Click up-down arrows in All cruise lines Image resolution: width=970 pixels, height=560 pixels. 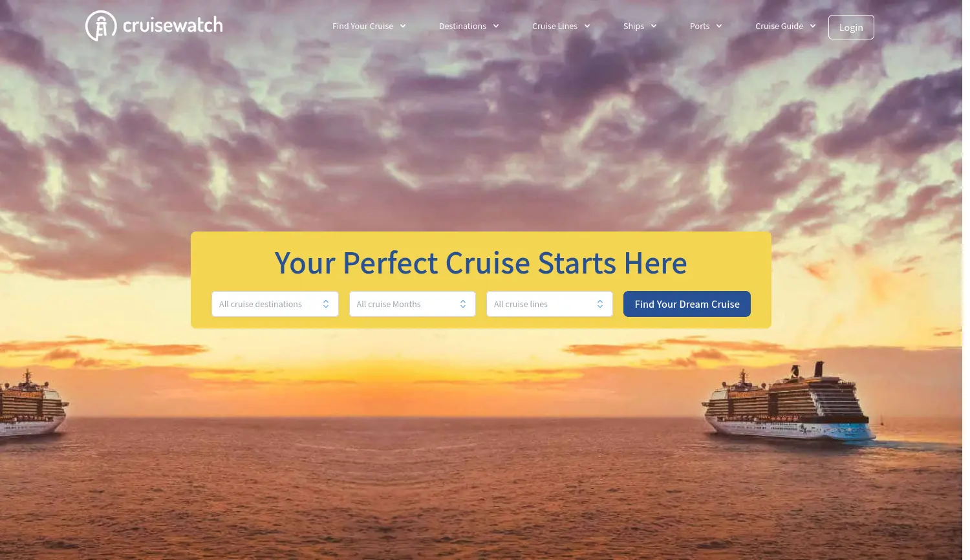tap(600, 304)
